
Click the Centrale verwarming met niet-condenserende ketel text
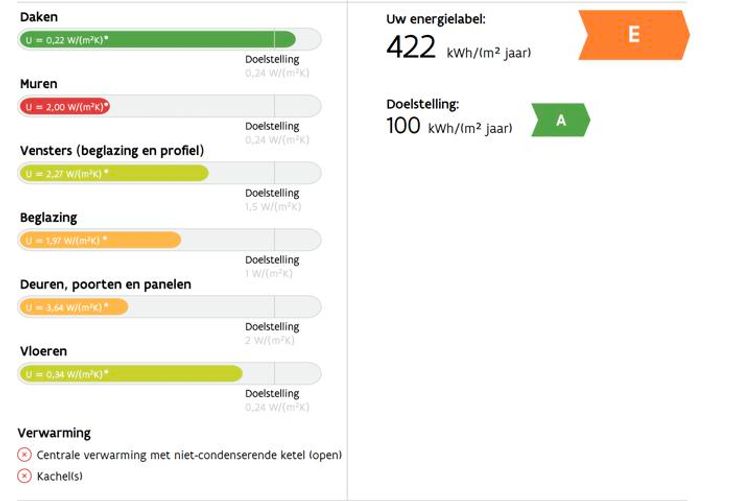[190, 455]
